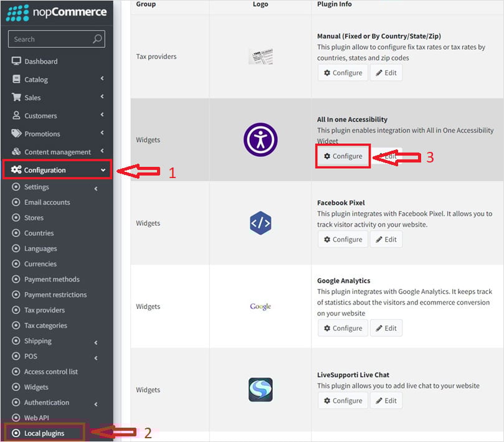This screenshot has width=504, height=442.
Task: Open Payment restrictions menu item
Action: [x=57, y=295]
